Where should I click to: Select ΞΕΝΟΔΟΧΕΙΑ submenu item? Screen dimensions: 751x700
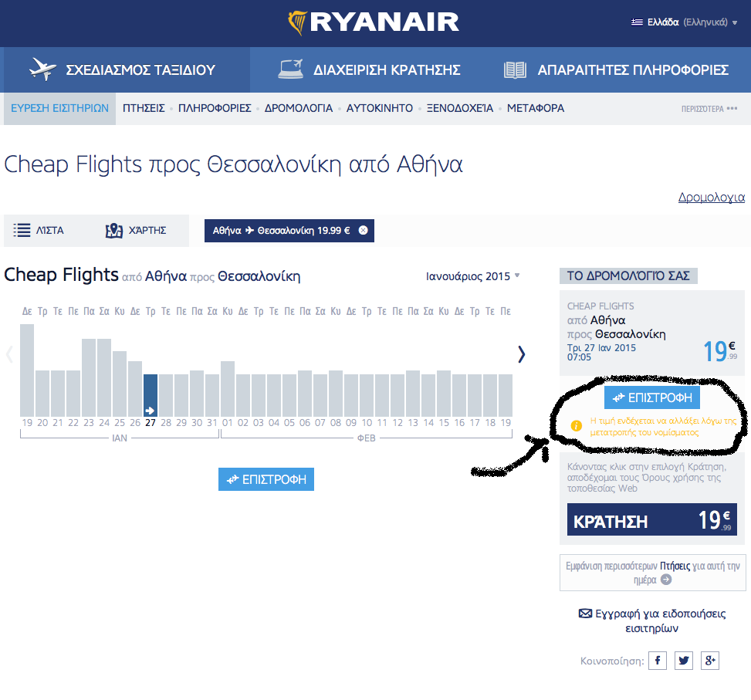point(460,109)
